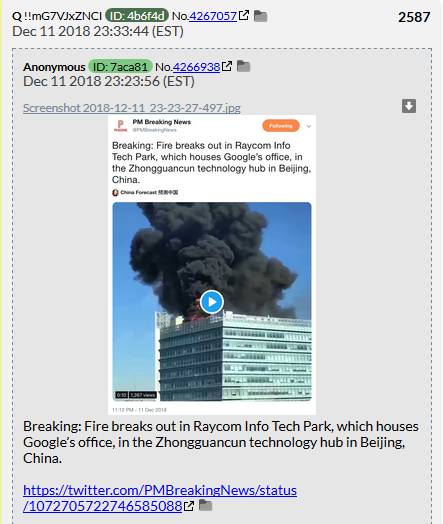Image resolution: width=443 pixels, height=524 pixels.
Task: Toggle the orange Following button
Action: point(281,126)
